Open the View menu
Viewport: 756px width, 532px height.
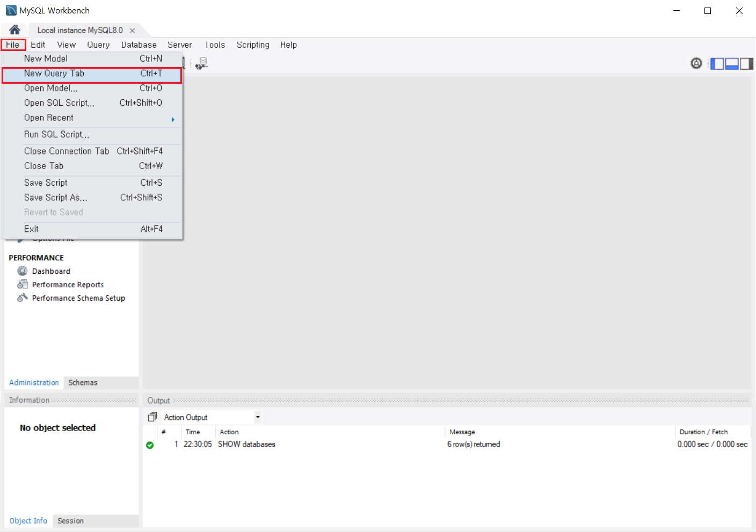67,45
